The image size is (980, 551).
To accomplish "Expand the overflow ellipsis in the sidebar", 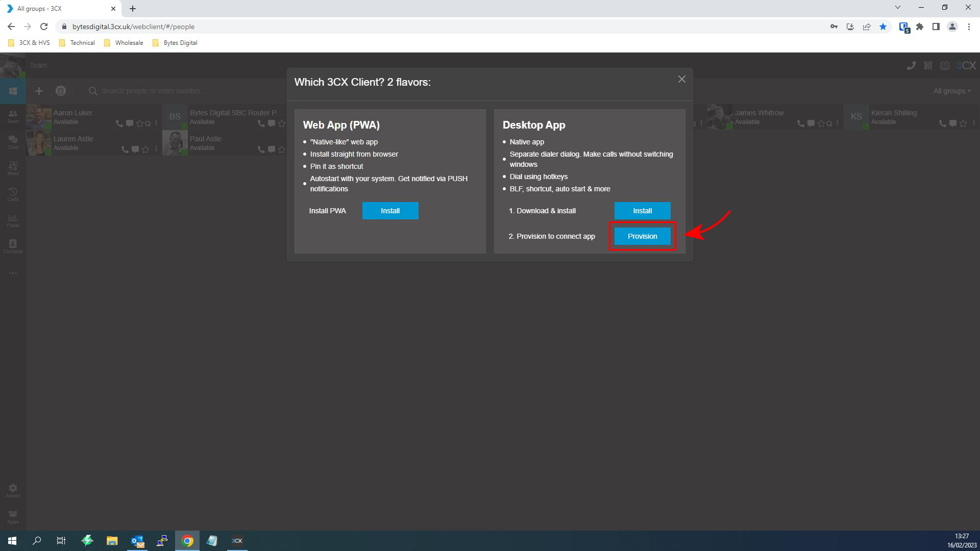I will [13, 273].
